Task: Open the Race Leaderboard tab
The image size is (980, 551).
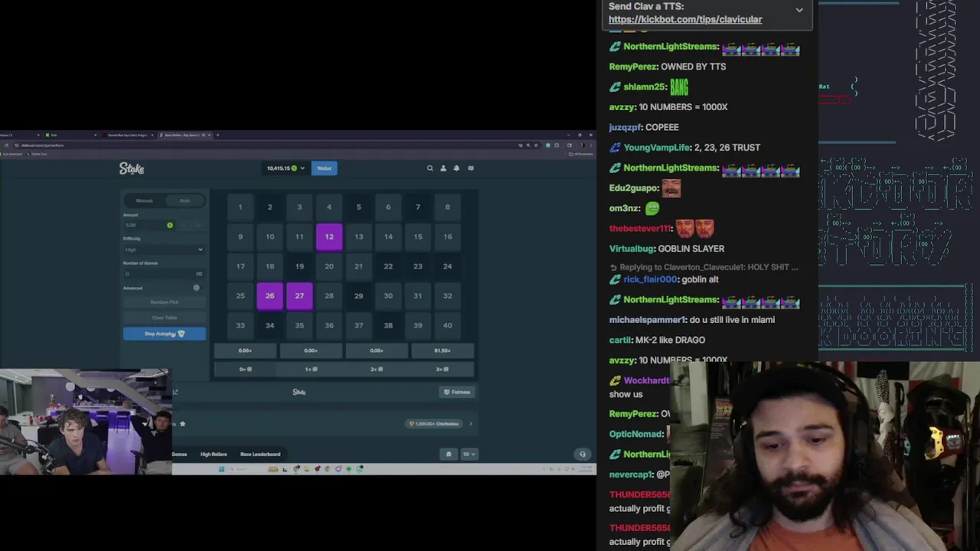Action: [260, 455]
